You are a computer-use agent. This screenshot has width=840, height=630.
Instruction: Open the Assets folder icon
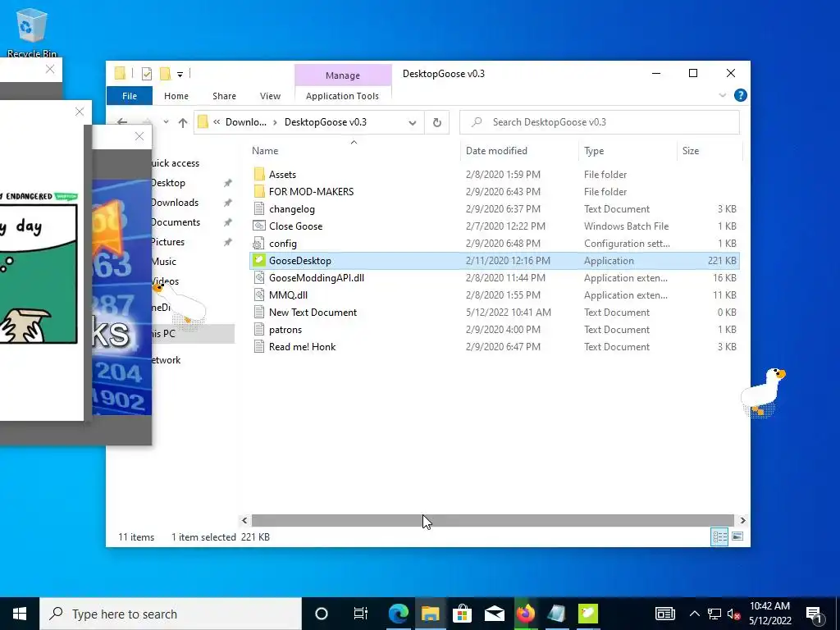259,174
